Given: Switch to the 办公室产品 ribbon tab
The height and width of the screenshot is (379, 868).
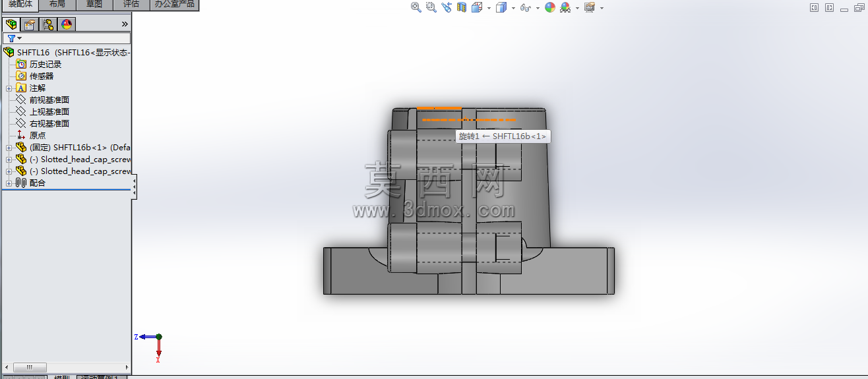Looking at the screenshot, I should [175, 4].
